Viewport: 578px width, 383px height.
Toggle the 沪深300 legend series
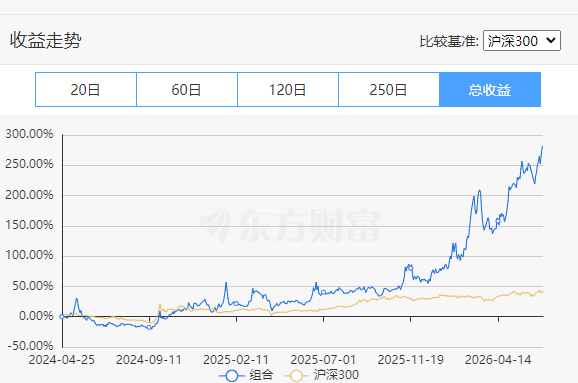(321, 375)
